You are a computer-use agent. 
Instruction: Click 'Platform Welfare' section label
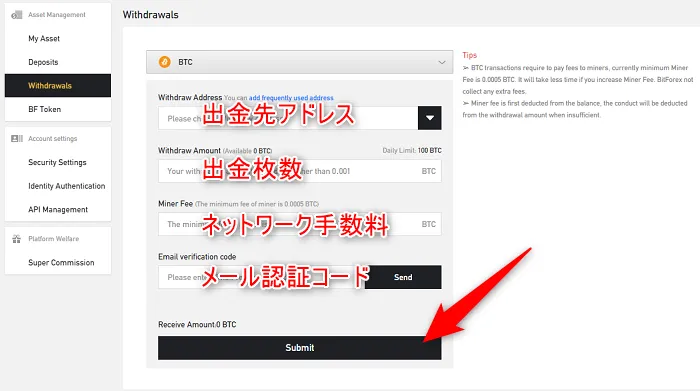[x=54, y=239]
